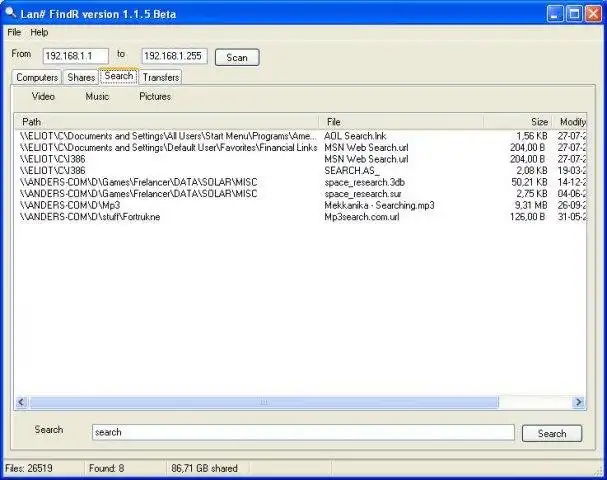
Task: Open the File menu
Action: click(x=14, y=33)
